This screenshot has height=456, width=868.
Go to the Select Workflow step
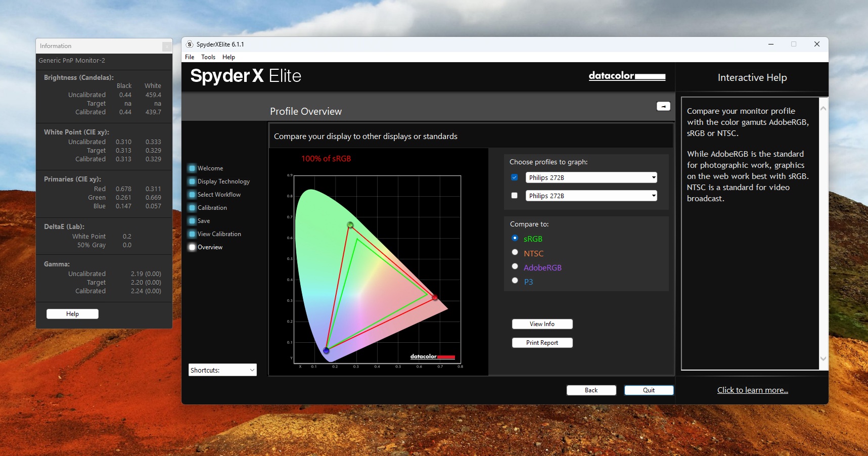[x=219, y=195]
